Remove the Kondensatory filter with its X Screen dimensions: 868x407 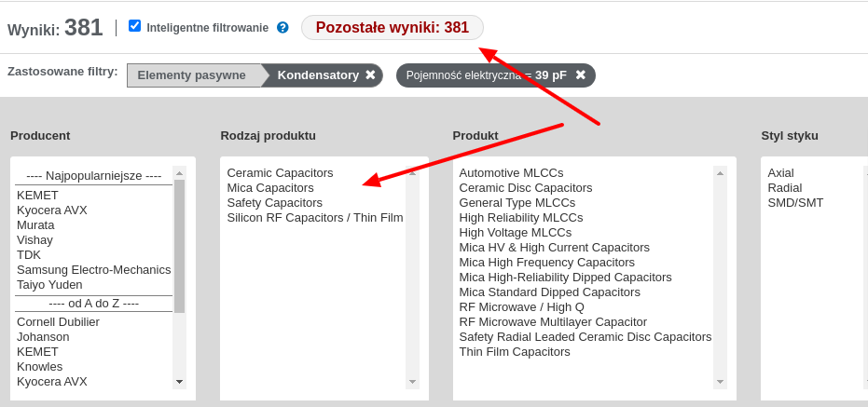click(370, 75)
